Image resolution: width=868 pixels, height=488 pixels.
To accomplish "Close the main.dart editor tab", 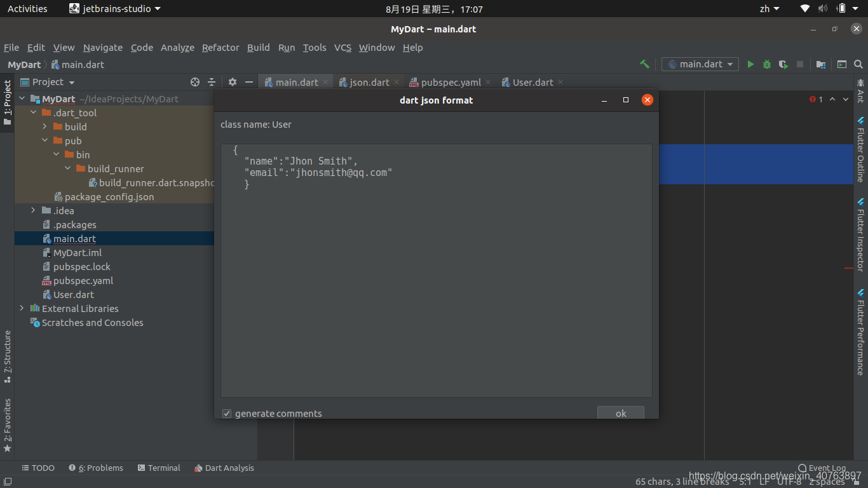I will point(325,82).
